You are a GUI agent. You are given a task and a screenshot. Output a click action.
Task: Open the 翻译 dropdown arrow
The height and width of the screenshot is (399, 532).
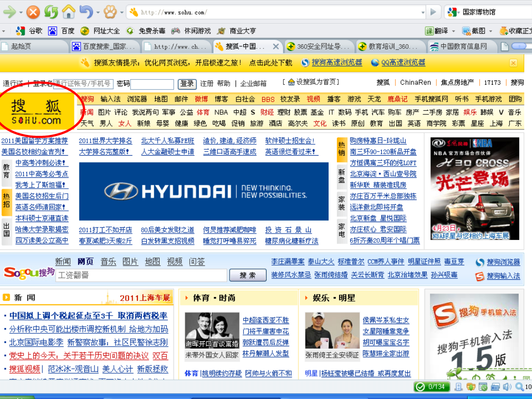tap(453, 31)
